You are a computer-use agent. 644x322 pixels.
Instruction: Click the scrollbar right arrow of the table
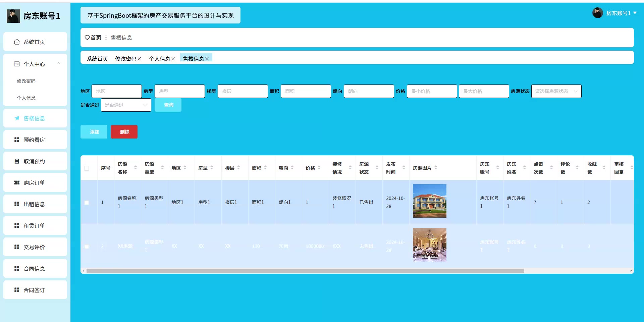(631, 271)
